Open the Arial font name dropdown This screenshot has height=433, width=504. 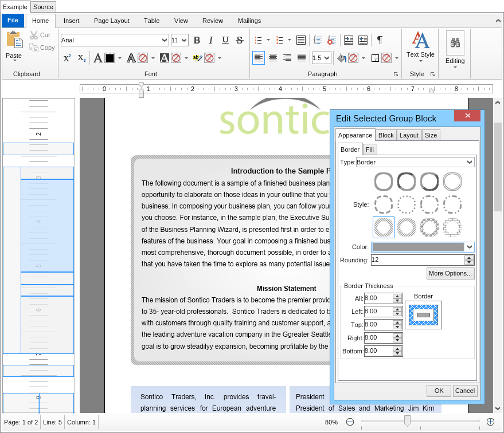pyautogui.click(x=165, y=40)
